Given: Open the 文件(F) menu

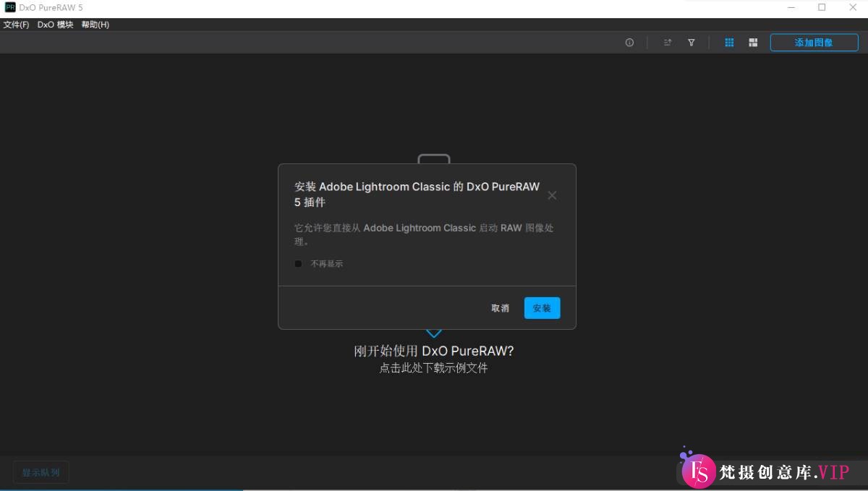Looking at the screenshot, I should pyautogui.click(x=16, y=25).
